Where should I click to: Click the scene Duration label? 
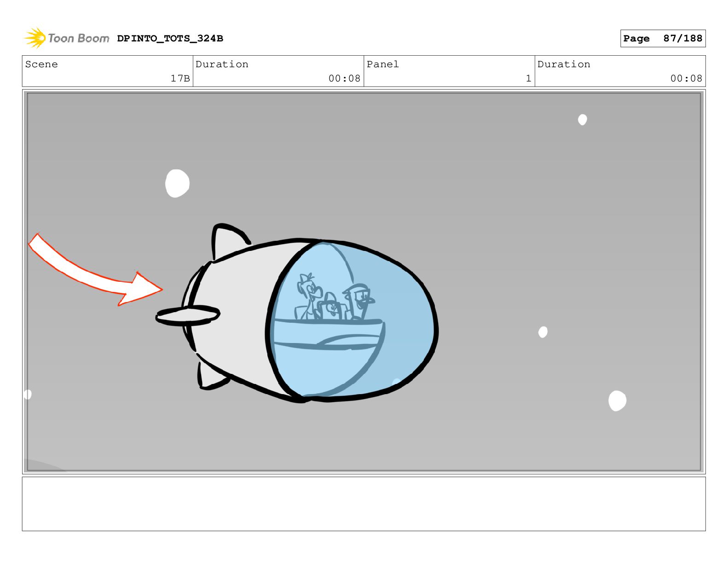(222, 64)
